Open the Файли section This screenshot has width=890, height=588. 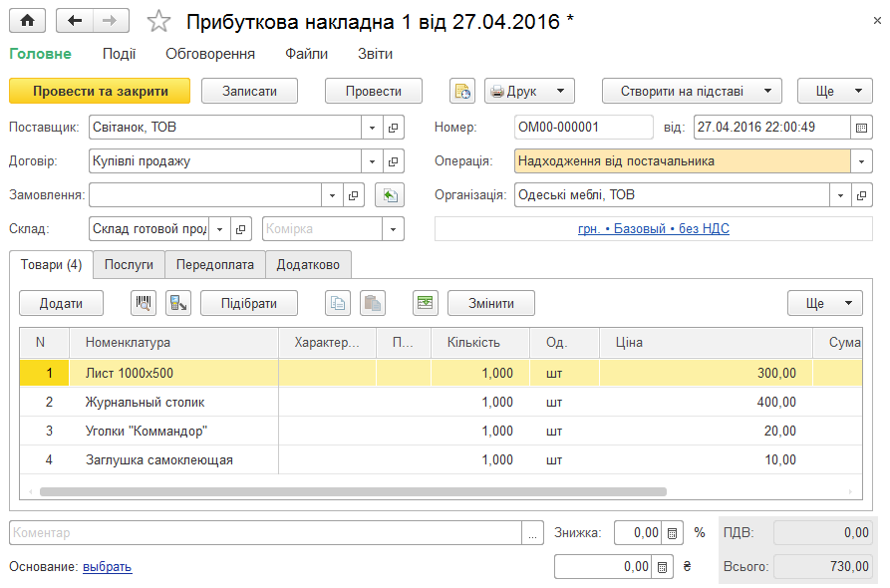click(307, 54)
